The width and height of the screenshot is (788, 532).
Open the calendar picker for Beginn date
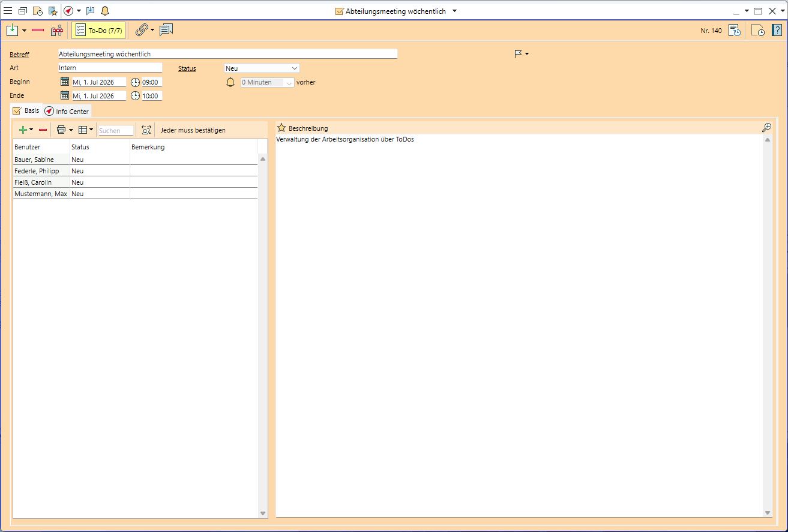65,82
